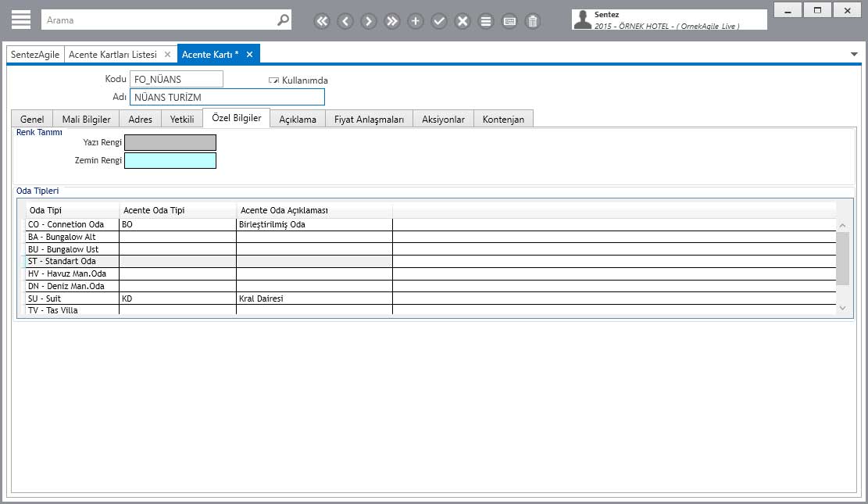Click the BO agency room type cell

point(177,224)
